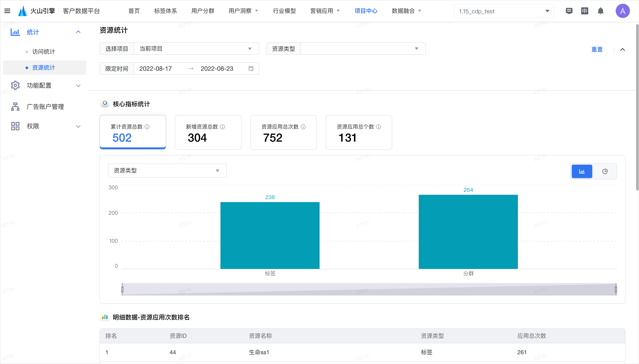Click the chart data zoom slider track
This screenshot has height=364, width=639.
point(369,289)
